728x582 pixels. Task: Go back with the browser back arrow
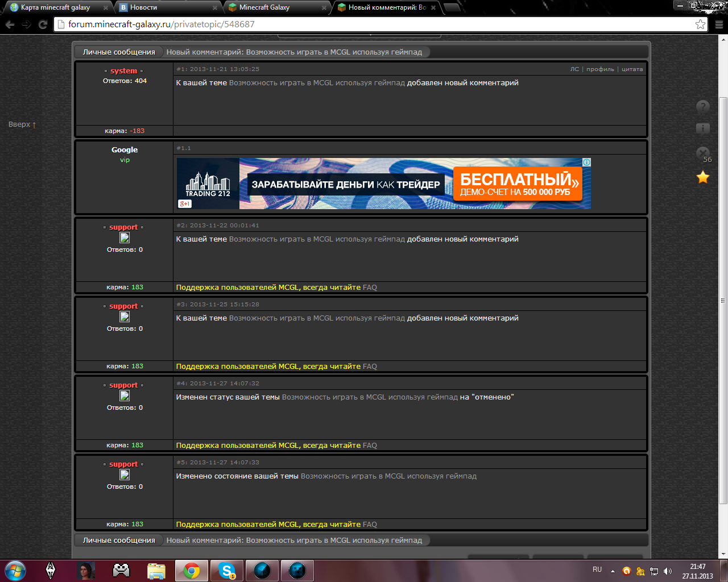pyautogui.click(x=10, y=24)
